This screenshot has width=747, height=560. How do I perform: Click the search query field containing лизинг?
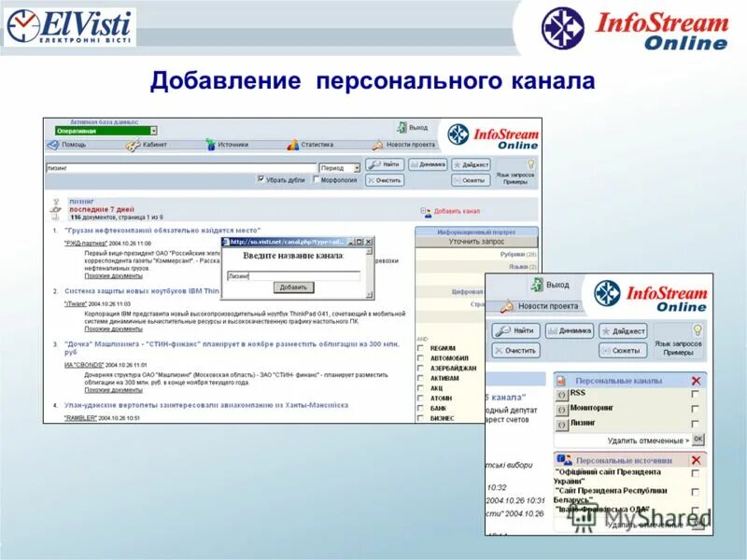coord(181,168)
